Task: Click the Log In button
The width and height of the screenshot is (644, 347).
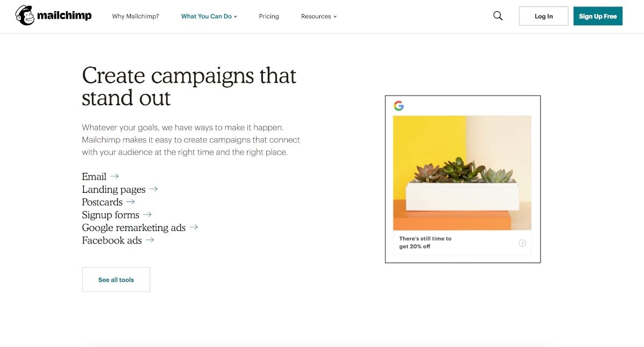Action: pos(543,16)
